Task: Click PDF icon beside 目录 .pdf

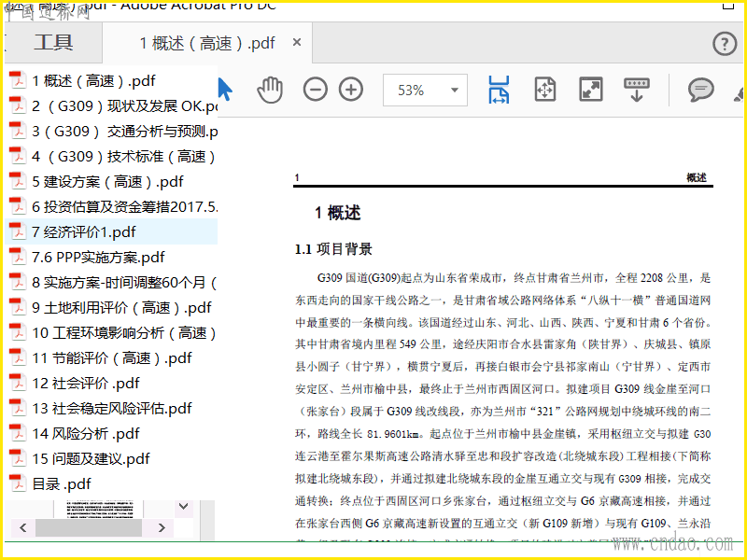Action: pyautogui.click(x=18, y=483)
